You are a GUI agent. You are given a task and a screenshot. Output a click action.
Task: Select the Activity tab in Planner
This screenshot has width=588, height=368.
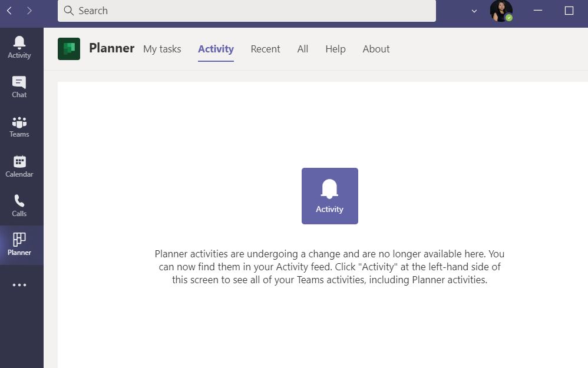click(216, 49)
